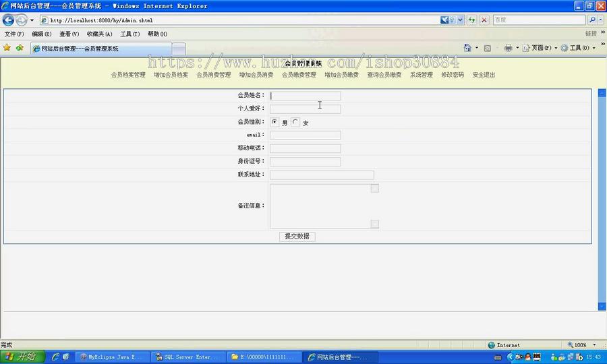
Task: Click the Home page icon
Action: 467,48
